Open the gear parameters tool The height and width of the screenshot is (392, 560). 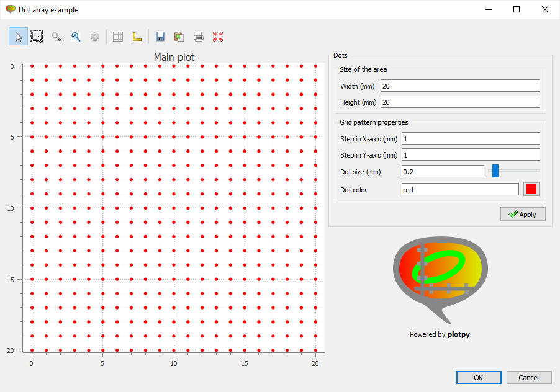click(x=94, y=37)
